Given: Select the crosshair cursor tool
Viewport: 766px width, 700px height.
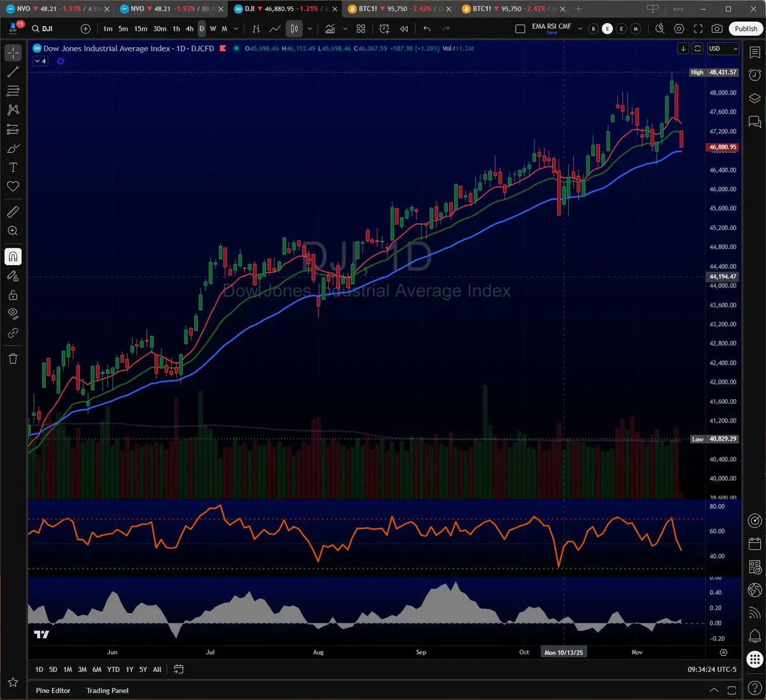Looking at the screenshot, I should pos(13,53).
